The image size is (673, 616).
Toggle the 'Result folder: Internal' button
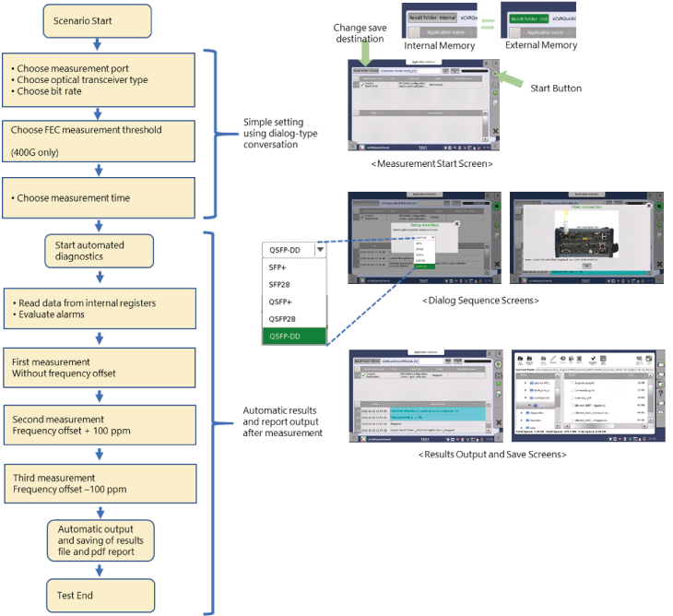click(432, 18)
